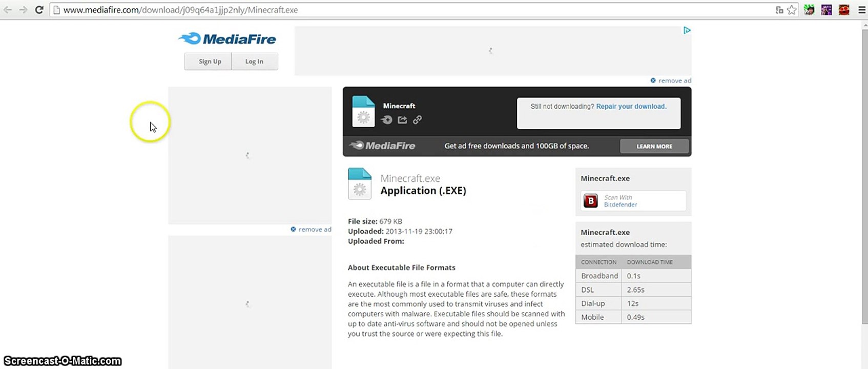Click the red Bitdefender B icon
868x369 pixels.
pyautogui.click(x=591, y=201)
